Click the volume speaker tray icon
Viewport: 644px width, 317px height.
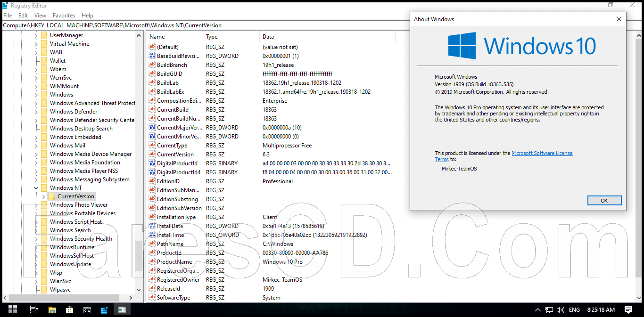tap(561, 310)
